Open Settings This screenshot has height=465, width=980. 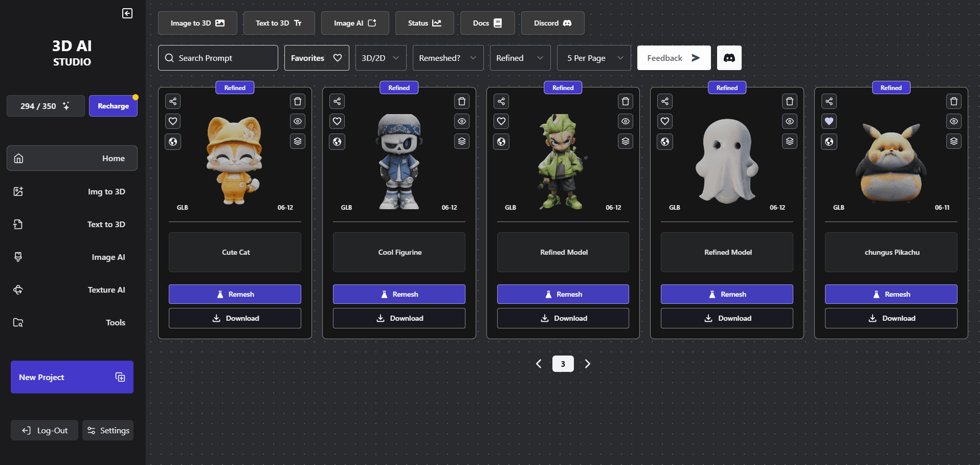[x=108, y=430]
